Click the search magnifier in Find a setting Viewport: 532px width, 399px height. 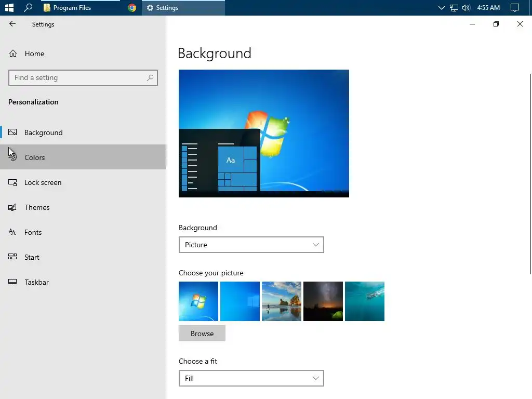[x=150, y=78]
